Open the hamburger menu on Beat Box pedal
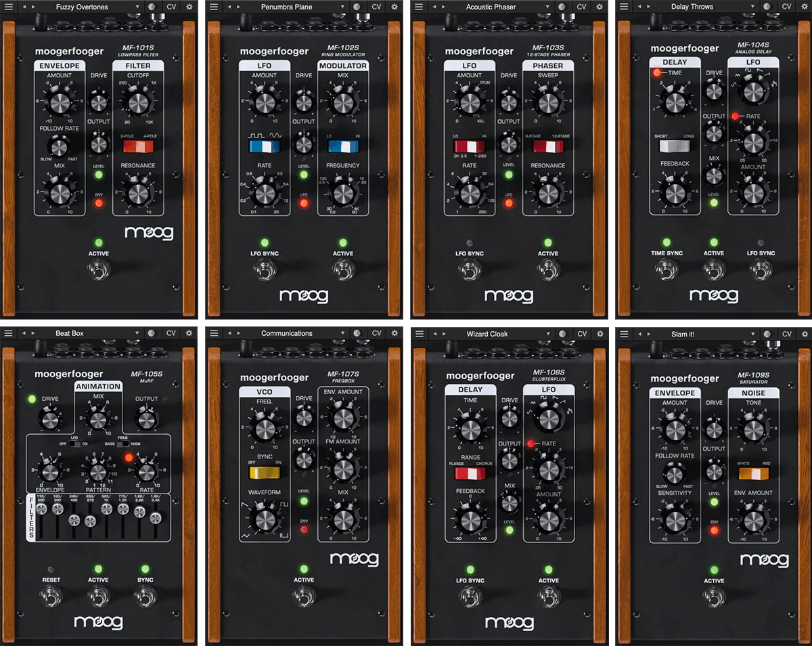Screen dimensions: 812x646 (8, 333)
